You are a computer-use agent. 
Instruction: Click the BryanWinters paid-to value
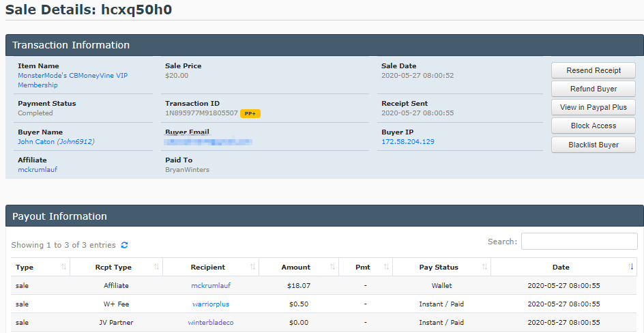click(x=188, y=170)
